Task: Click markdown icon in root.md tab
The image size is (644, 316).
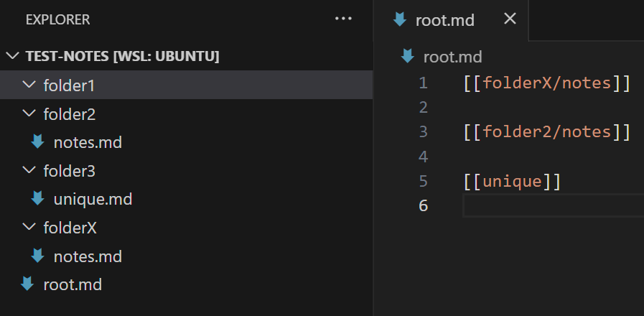Action: click(400, 19)
